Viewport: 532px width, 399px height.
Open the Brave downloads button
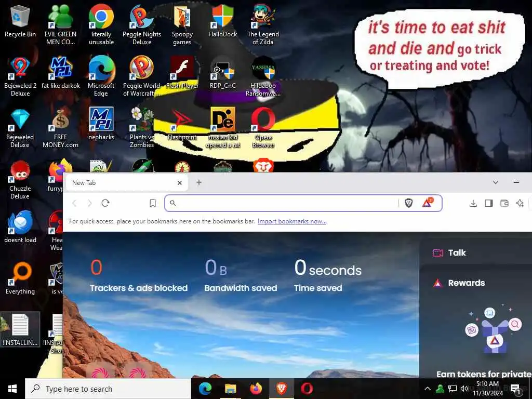(473, 203)
